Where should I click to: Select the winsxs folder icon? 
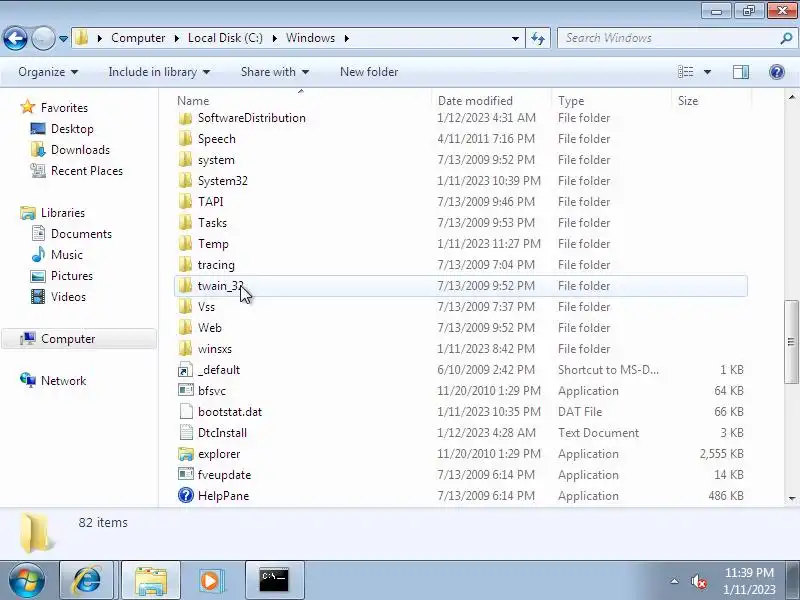[x=186, y=349]
